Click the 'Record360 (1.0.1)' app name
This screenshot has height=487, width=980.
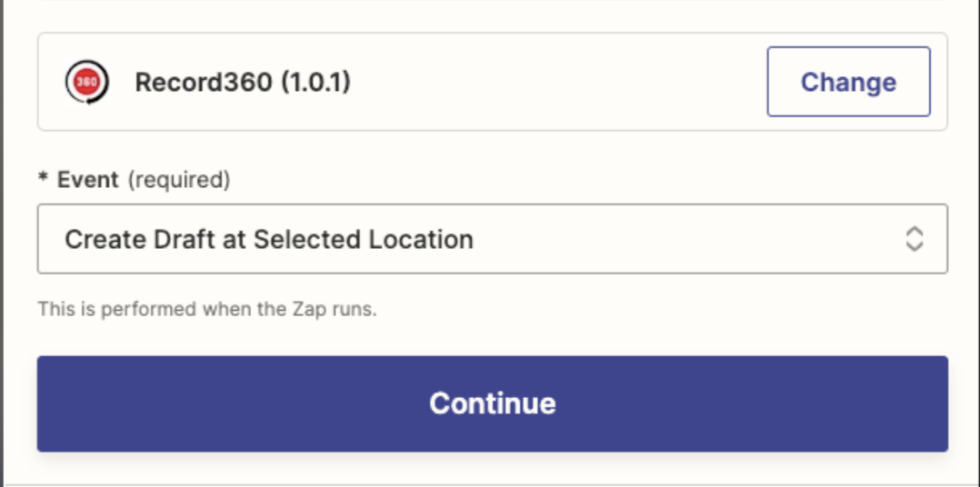click(x=243, y=82)
